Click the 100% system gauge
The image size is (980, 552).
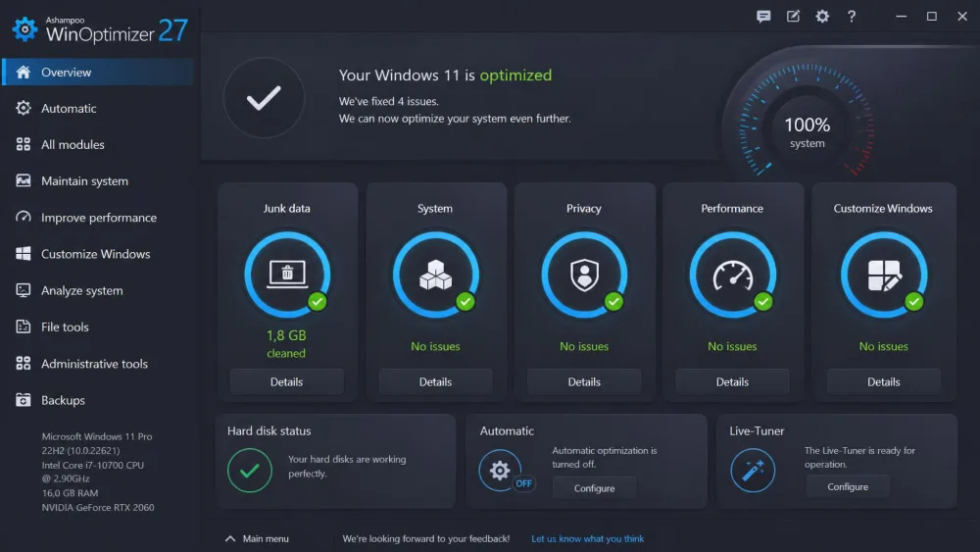(807, 120)
